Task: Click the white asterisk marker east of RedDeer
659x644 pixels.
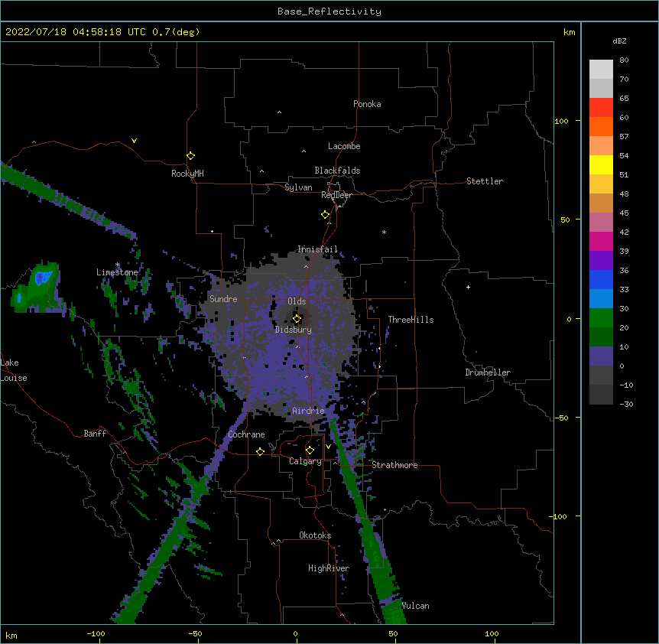Action: pyautogui.click(x=384, y=232)
